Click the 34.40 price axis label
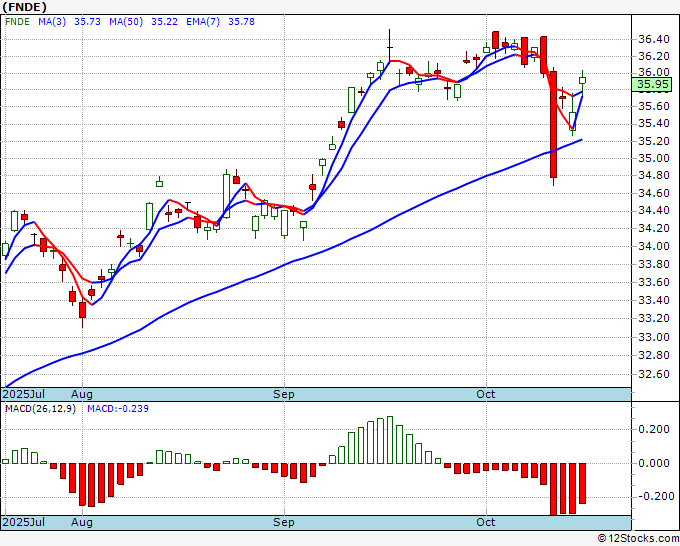The width and height of the screenshot is (680, 546). tap(654, 211)
